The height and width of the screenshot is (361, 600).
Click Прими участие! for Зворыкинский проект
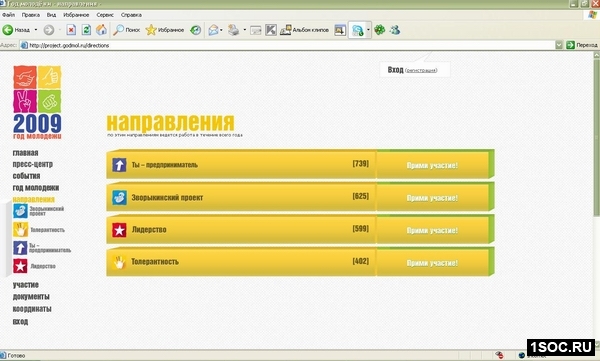pos(432,198)
